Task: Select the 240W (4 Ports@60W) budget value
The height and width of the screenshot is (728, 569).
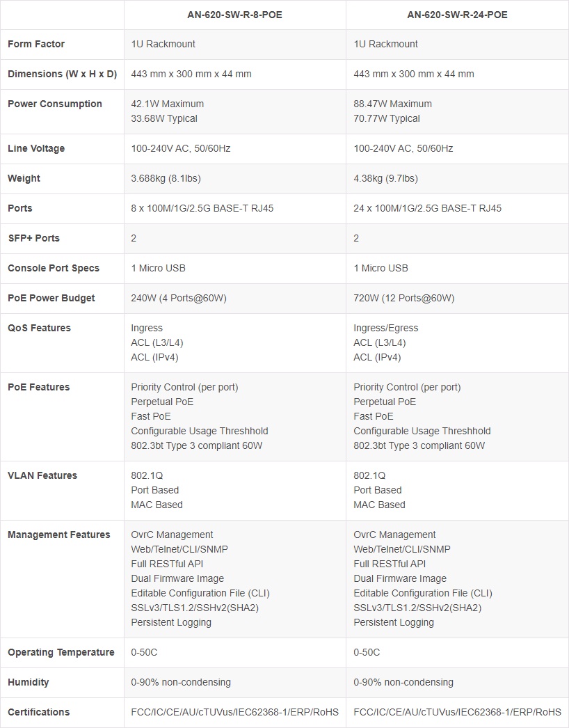Action: pyautogui.click(x=179, y=298)
